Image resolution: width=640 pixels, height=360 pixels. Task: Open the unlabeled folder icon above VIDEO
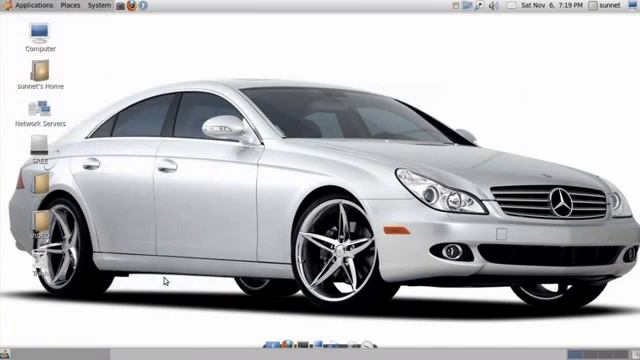click(40, 182)
